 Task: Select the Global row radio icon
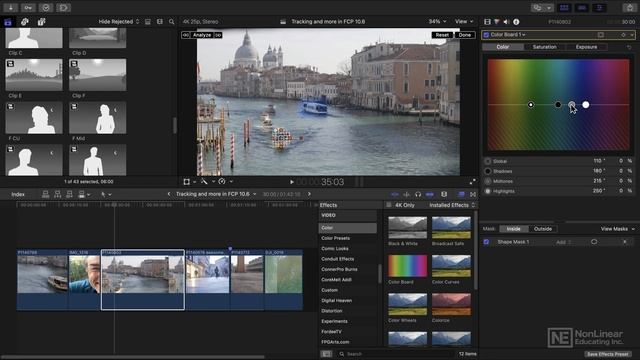click(x=488, y=161)
